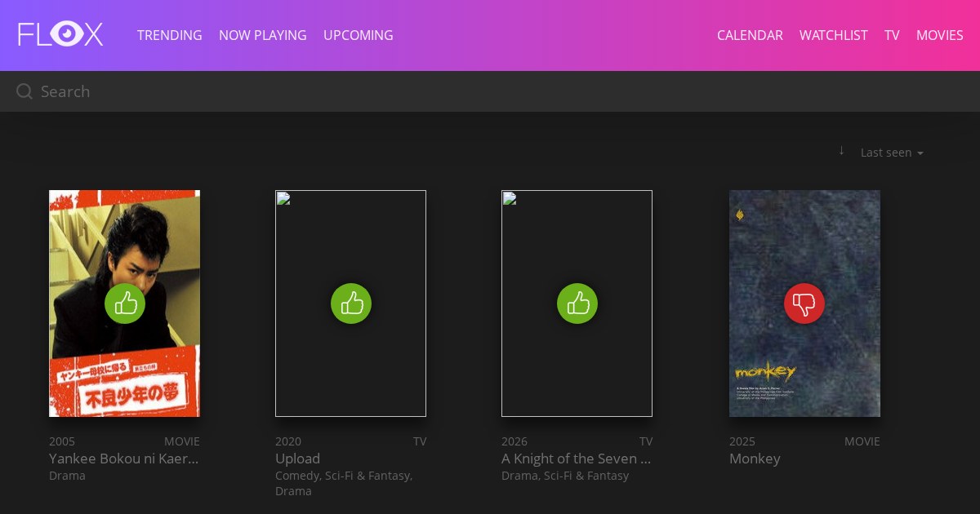Filter by Movies in header
The width and height of the screenshot is (980, 514).
click(x=940, y=35)
